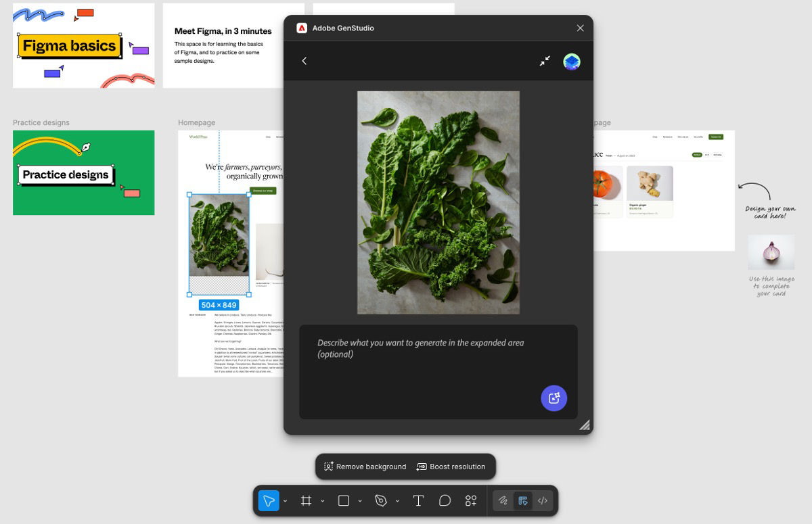Select the Frame tool
This screenshot has width=812, height=524.
(x=306, y=500)
